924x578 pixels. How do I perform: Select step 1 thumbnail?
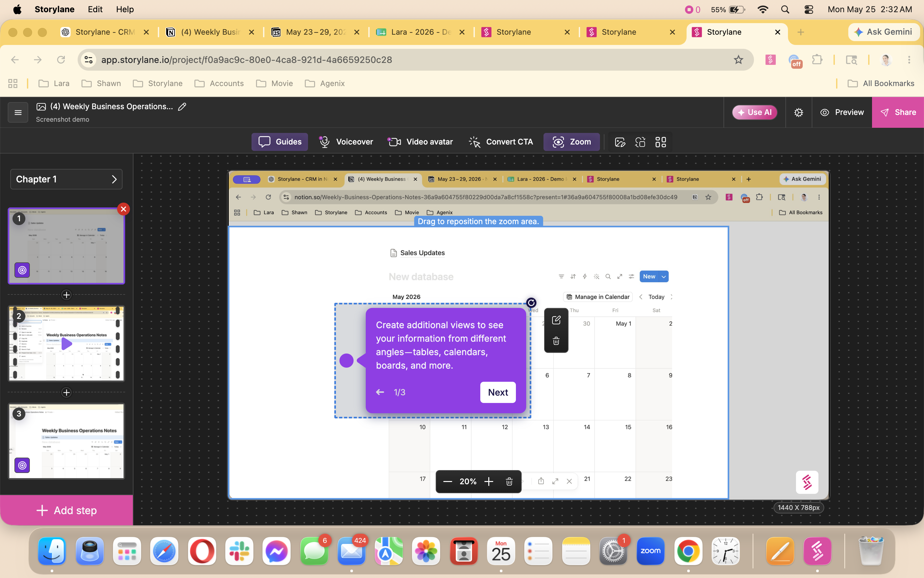point(66,246)
